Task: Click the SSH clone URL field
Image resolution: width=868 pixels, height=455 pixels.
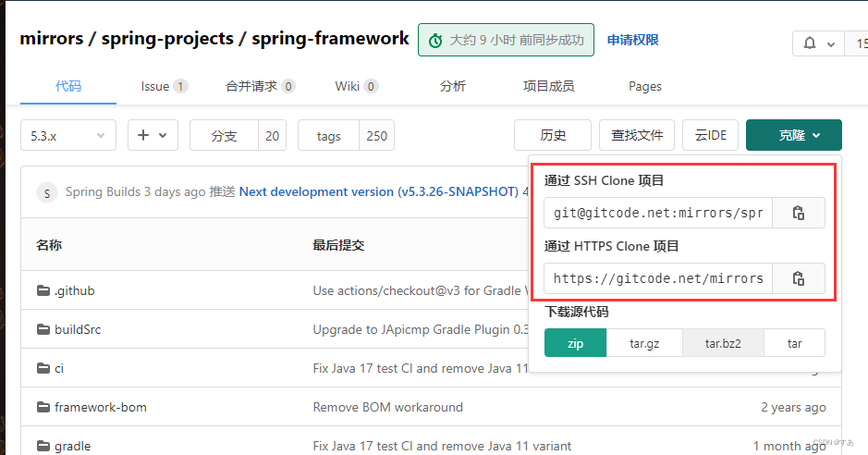Action: point(658,213)
